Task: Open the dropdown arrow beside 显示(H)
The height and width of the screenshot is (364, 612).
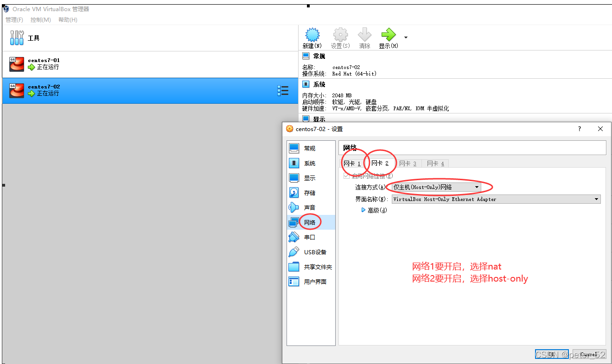Action: coord(406,37)
